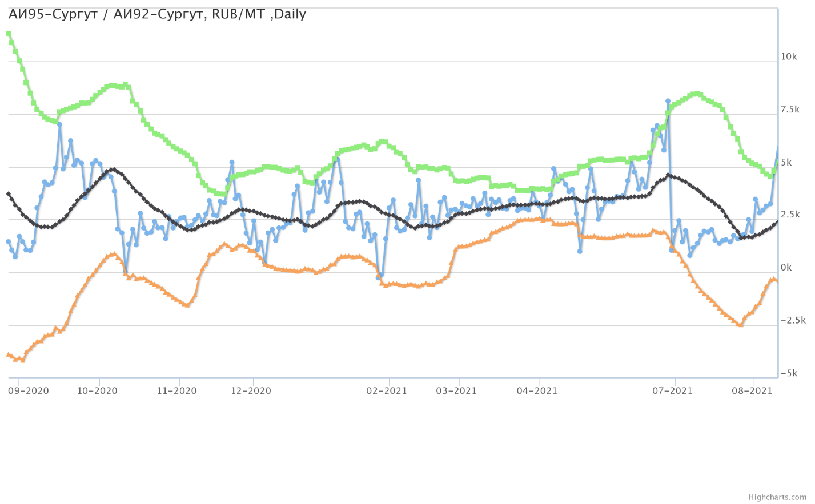Click the 02-2021 x-axis date label
815x504 pixels.
387,391
